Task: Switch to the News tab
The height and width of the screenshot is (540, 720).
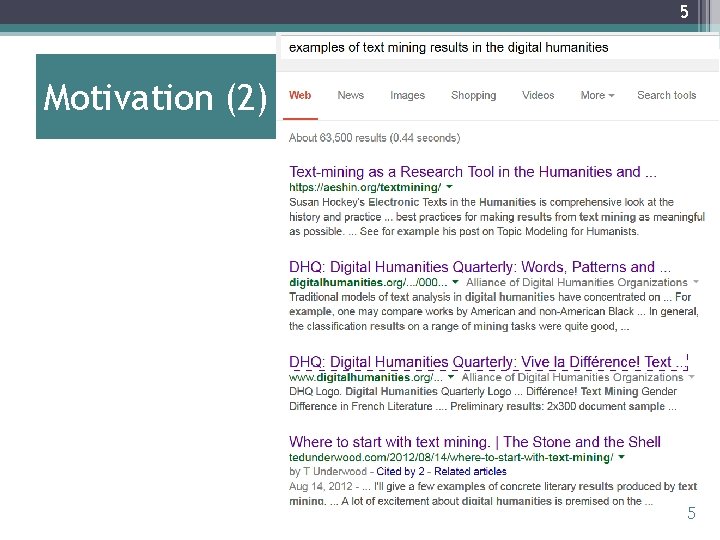Action: pyautogui.click(x=350, y=95)
